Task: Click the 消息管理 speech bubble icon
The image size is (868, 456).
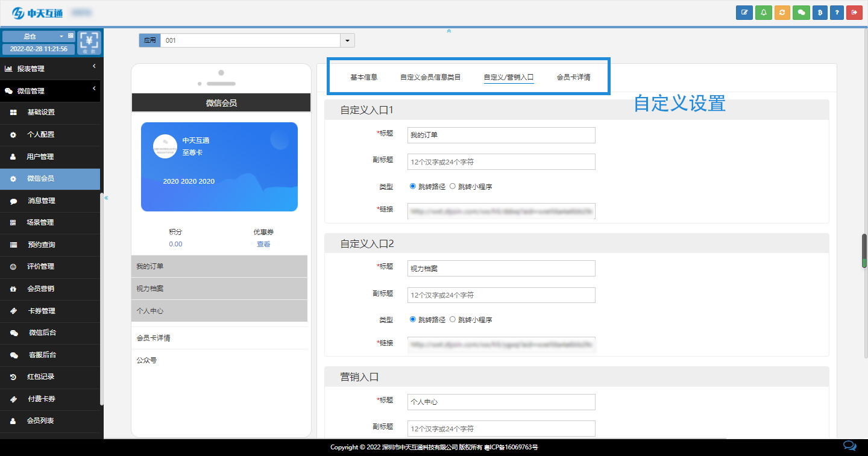Action: [13, 201]
